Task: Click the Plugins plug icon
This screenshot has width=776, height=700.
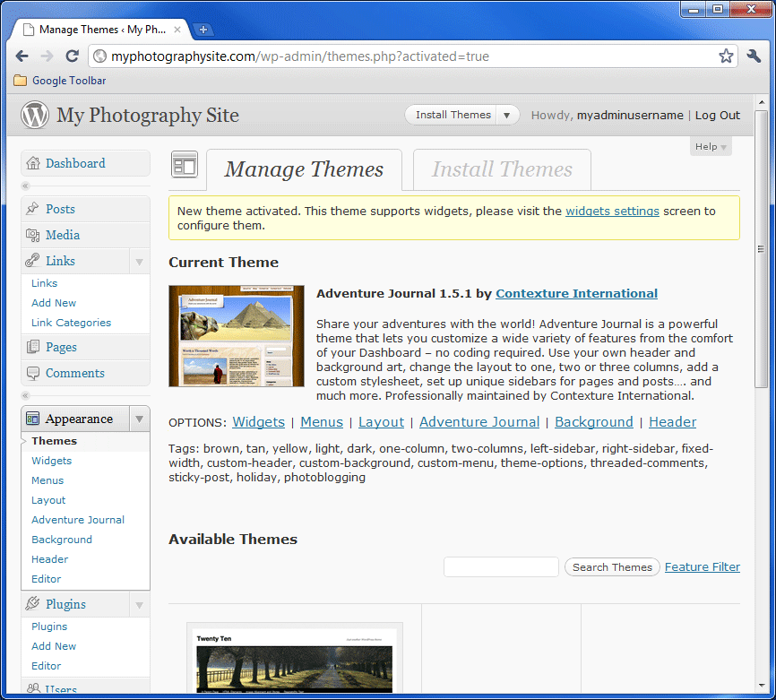Action: click(x=32, y=603)
